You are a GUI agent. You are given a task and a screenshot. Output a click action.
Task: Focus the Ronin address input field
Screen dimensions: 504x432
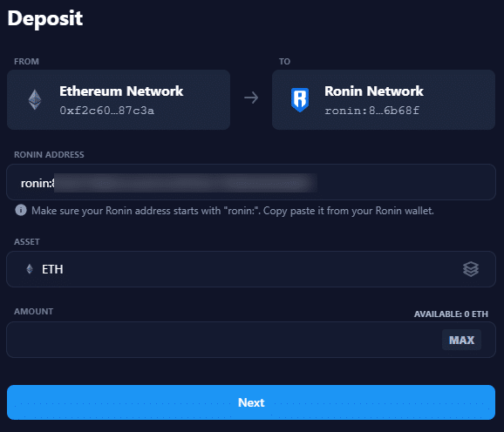(251, 182)
